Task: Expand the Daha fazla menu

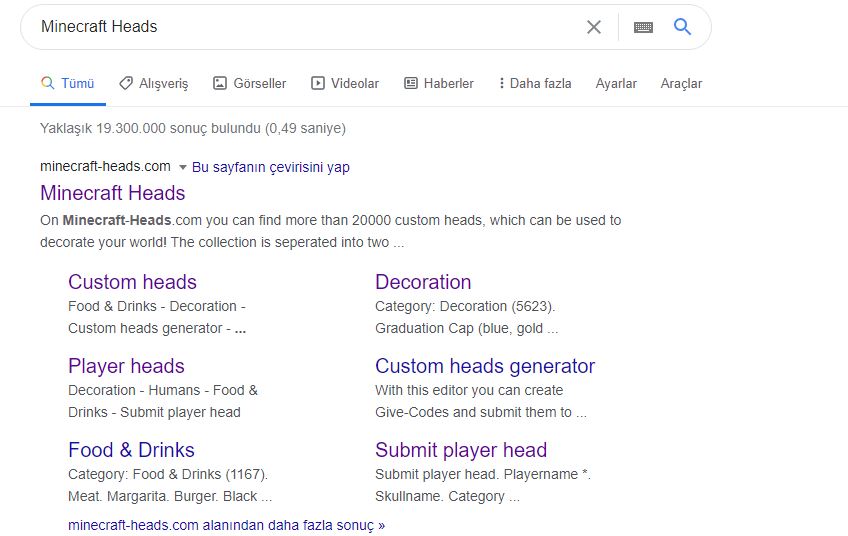Action: tap(535, 84)
